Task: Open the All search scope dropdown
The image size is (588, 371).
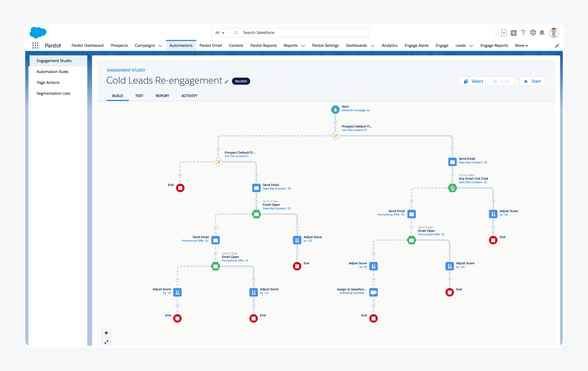Action: pyautogui.click(x=219, y=32)
